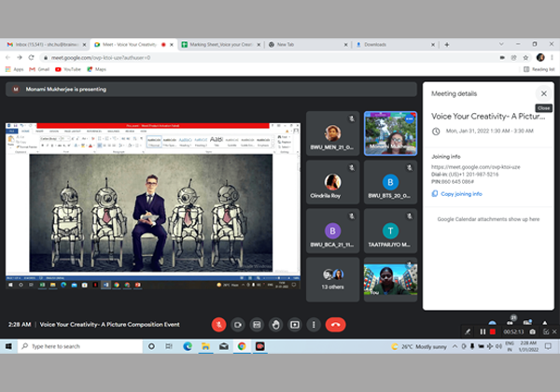Open the 13 others participants tile
The height and width of the screenshot is (392, 560).
tap(332, 278)
